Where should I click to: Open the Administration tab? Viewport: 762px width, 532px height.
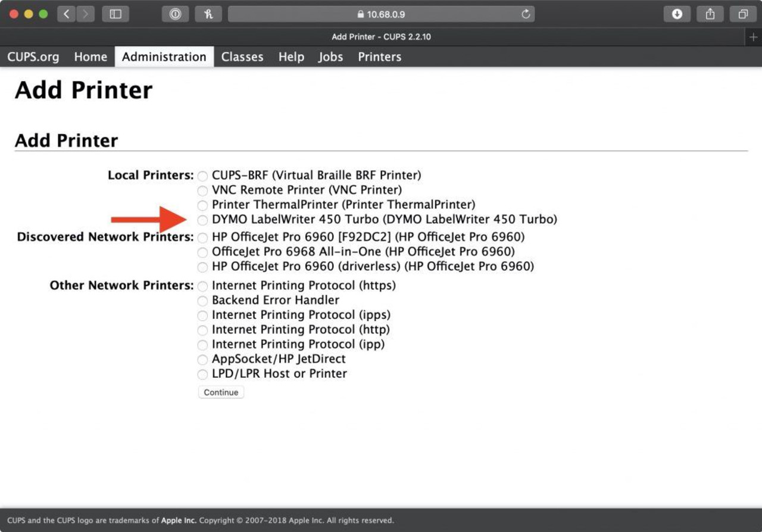(164, 57)
